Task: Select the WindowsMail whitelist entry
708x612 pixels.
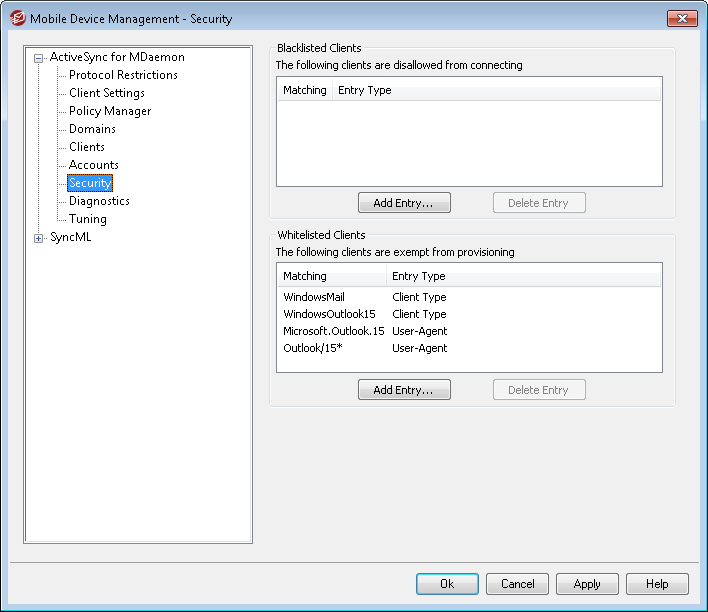Action: 314,297
